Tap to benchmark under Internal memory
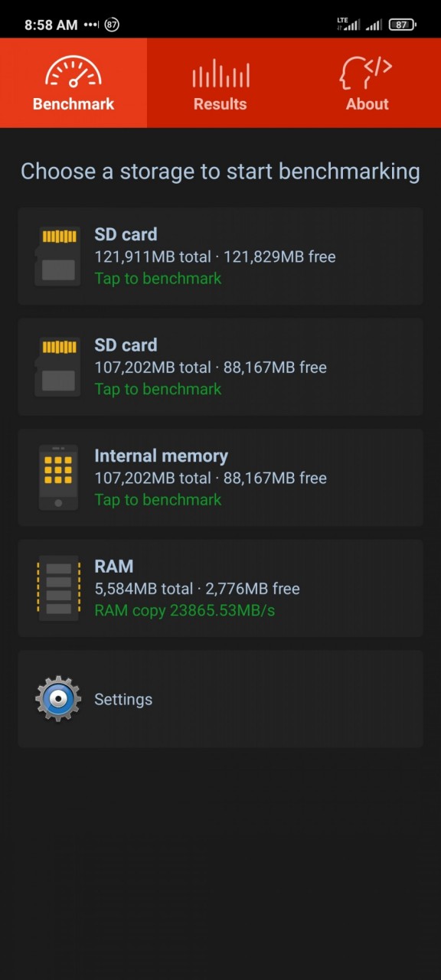 [158, 500]
